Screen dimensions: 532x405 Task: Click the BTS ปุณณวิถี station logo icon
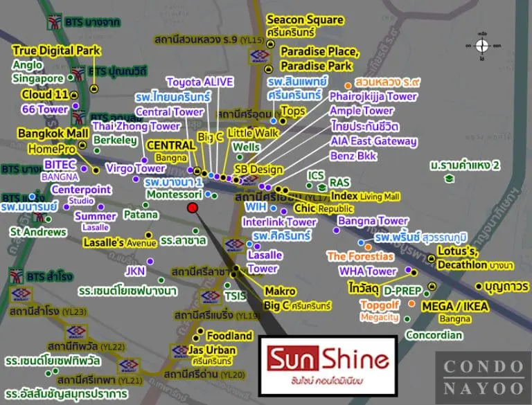[x=78, y=73]
